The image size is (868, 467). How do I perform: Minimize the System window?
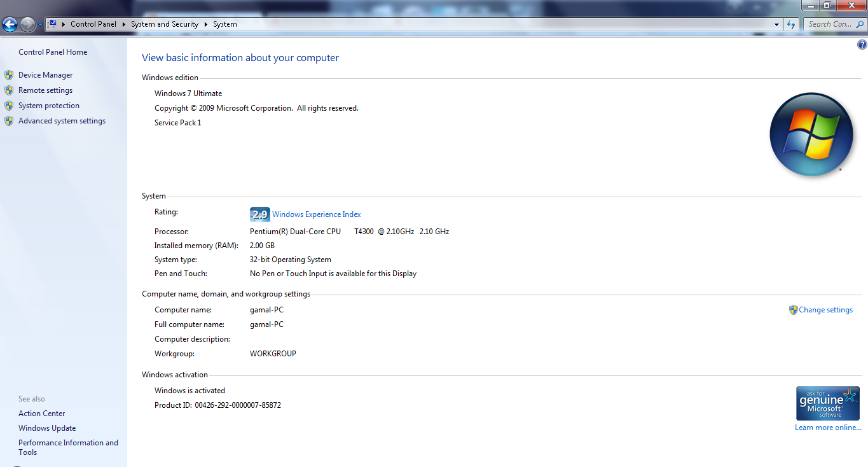click(809, 5)
